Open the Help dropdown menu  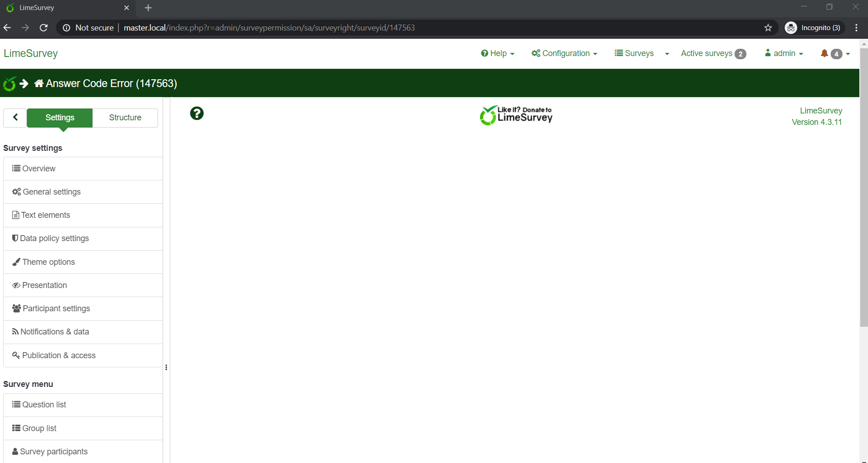[498, 53]
